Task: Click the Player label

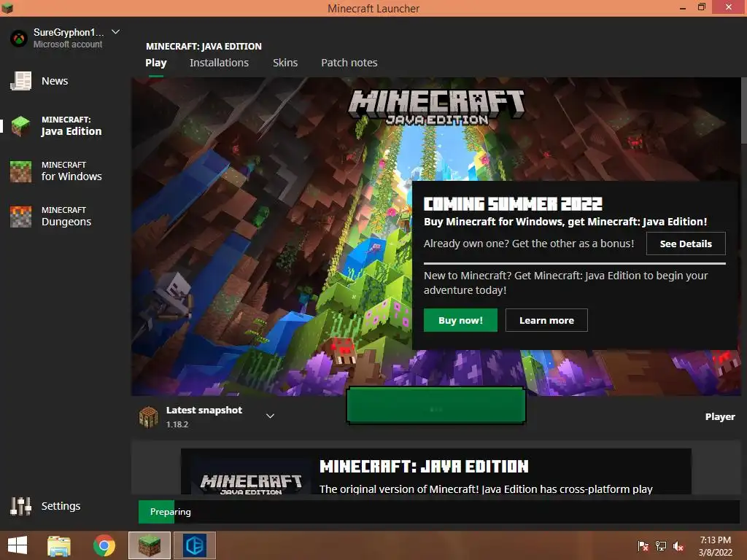Action: pyautogui.click(x=720, y=416)
